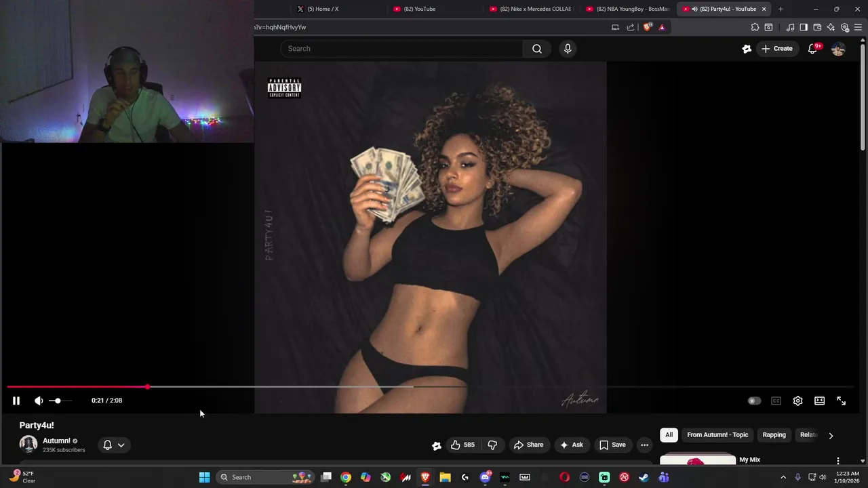Open Brave Shields lion icon
This screenshot has height=488, width=868.
(x=648, y=27)
